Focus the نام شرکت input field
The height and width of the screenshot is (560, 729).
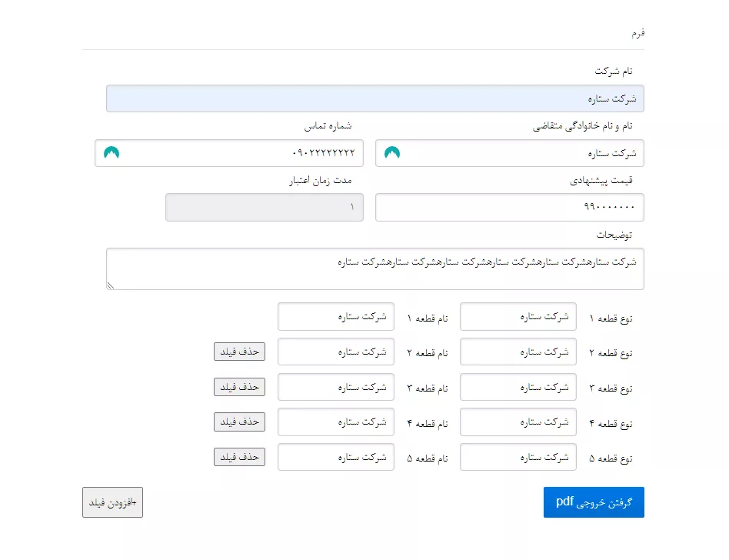375,99
